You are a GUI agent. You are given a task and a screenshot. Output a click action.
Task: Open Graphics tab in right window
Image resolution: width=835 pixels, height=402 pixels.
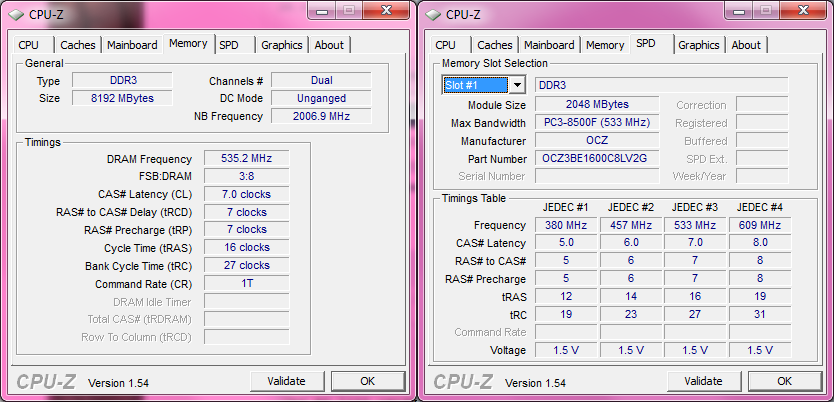[699, 45]
